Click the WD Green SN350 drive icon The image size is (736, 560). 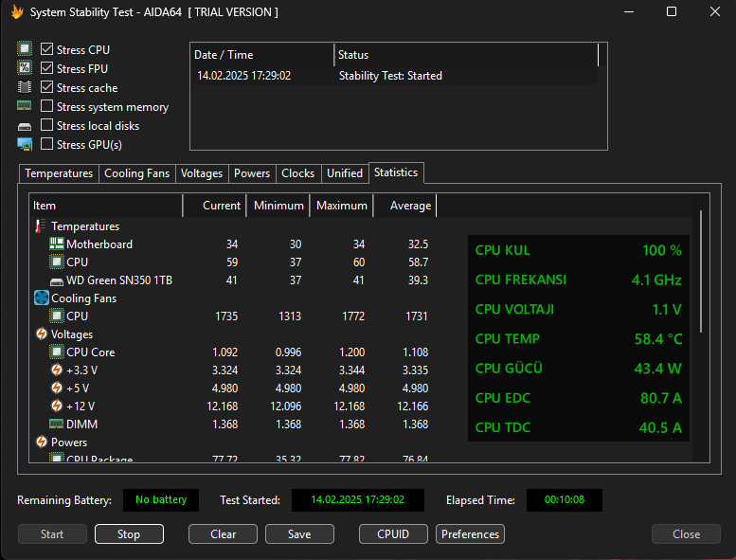(x=56, y=281)
